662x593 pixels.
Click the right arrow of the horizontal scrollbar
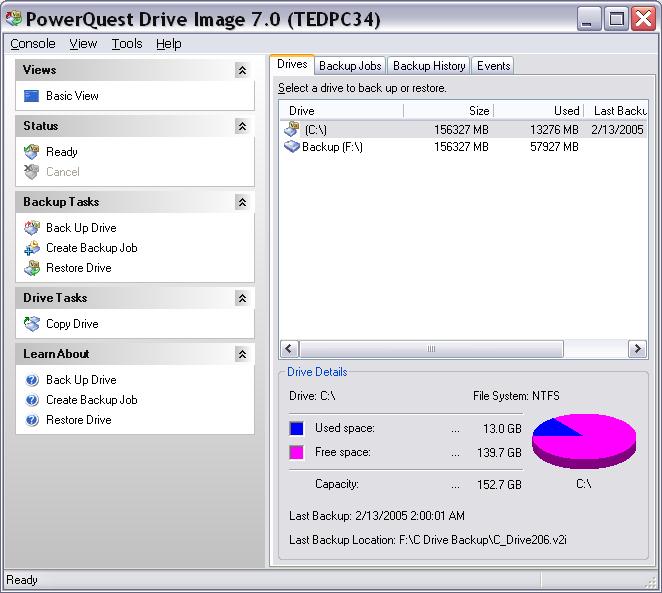pyautogui.click(x=637, y=349)
